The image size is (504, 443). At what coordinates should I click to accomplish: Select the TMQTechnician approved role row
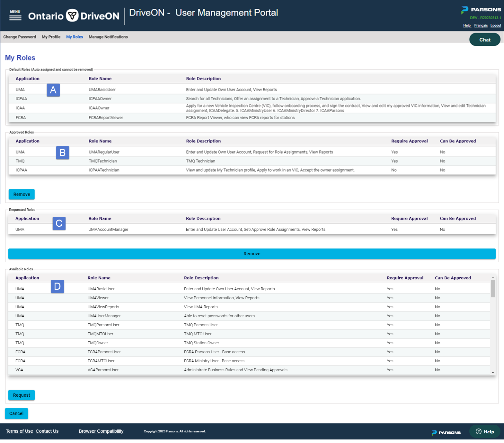252,161
